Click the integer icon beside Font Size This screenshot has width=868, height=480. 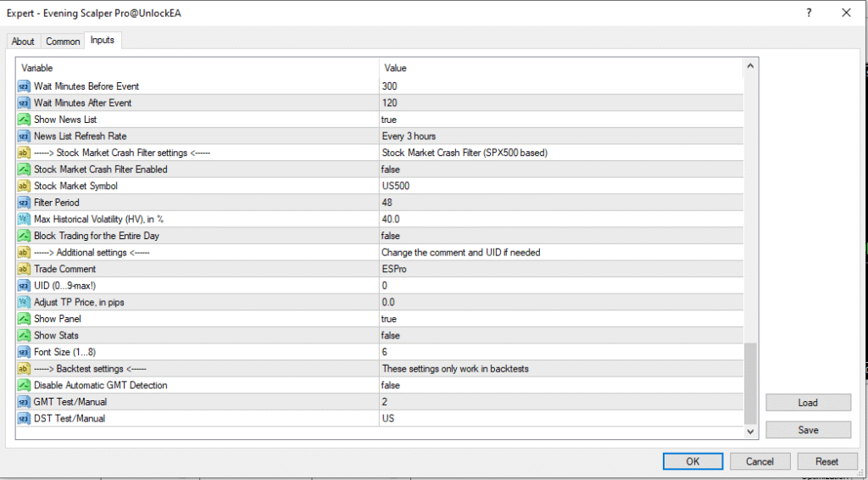tap(24, 352)
